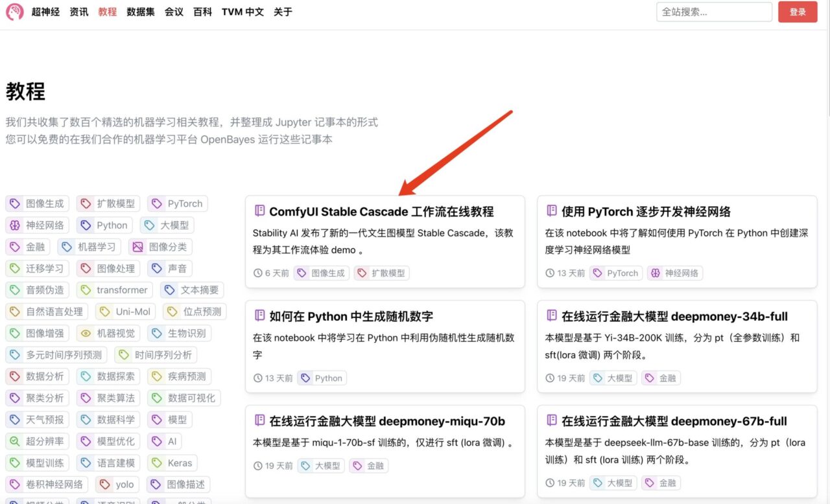The width and height of the screenshot is (830, 504).
Task: Click the Python tag on random numbers card
Action: click(322, 378)
